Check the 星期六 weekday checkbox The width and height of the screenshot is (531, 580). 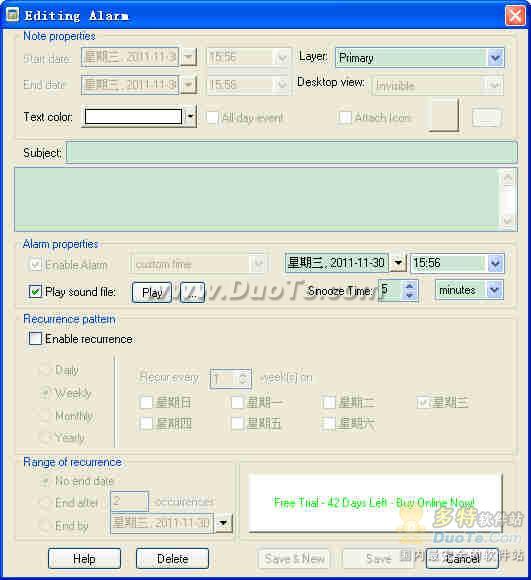coord(329,424)
